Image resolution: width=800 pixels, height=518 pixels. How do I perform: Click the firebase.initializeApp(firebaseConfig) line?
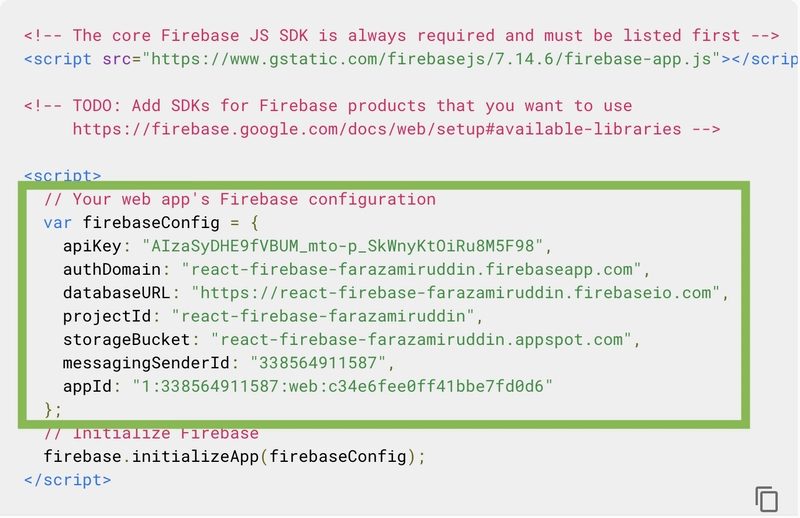[234, 456]
